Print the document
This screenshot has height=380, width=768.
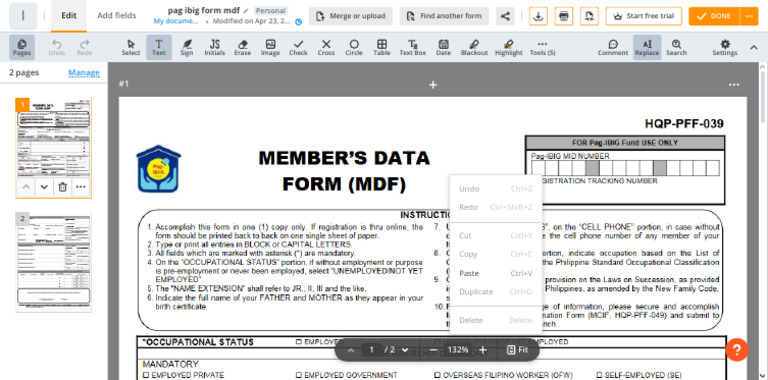pyautogui.click(x=564, y=16)
